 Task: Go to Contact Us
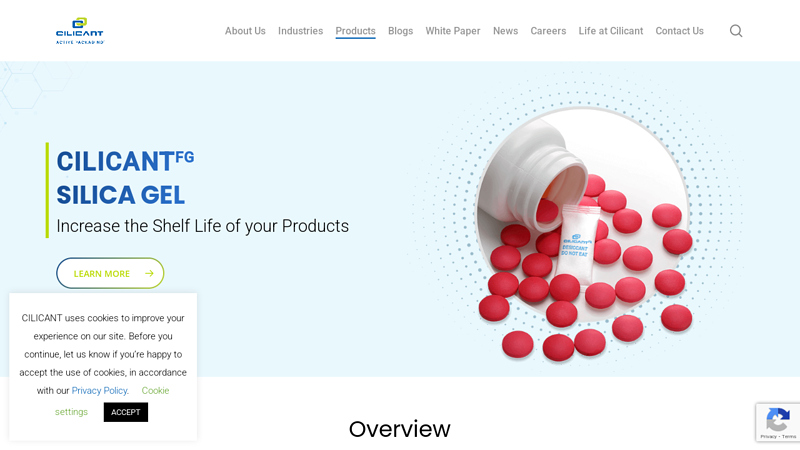(x=680, y=31)
